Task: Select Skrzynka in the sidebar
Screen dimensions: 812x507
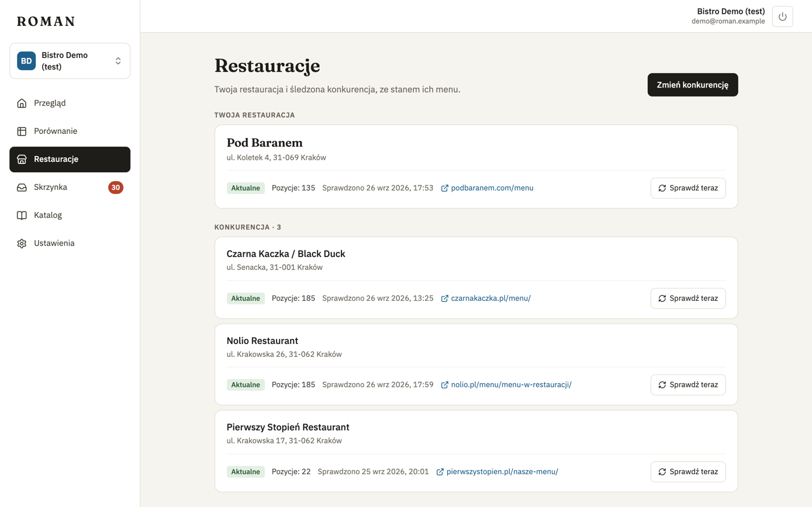Action: [70, 187]
